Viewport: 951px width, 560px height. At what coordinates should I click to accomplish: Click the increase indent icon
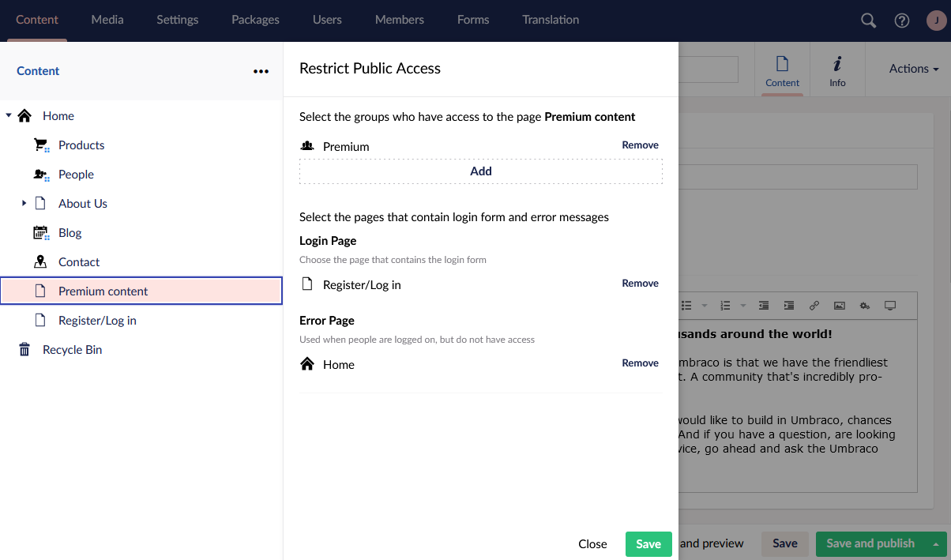tap(788, 306)
